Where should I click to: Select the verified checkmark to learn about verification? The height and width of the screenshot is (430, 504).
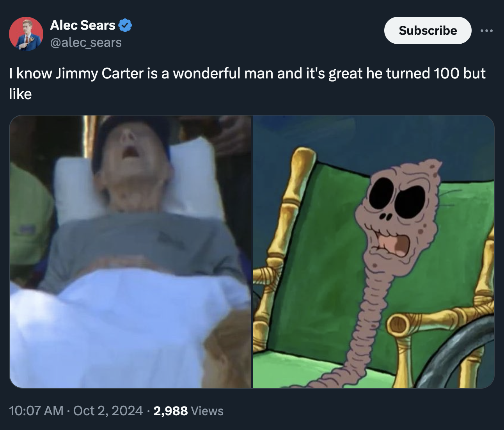pos(125,25)
